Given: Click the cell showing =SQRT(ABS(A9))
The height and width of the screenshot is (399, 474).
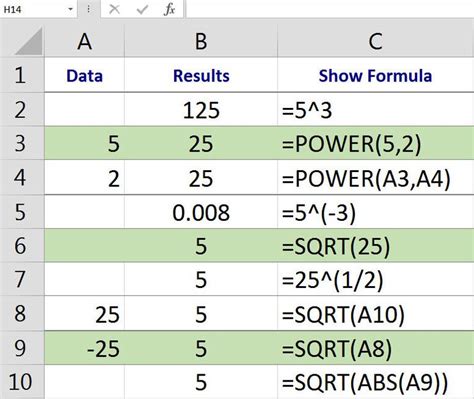Looking at the screenshot, I should coord(375,382).
